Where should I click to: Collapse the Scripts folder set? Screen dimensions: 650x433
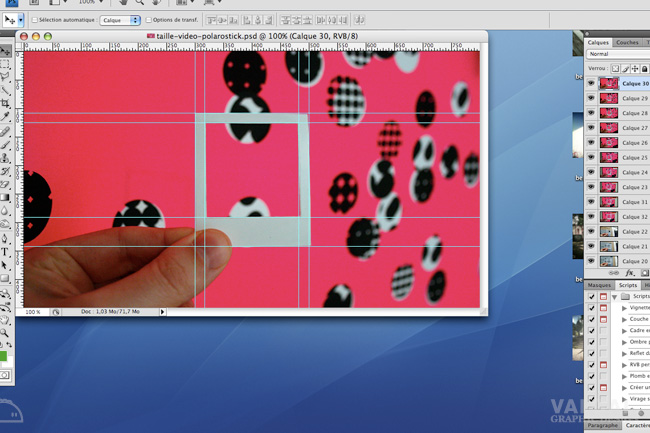(x=615, y=297)
